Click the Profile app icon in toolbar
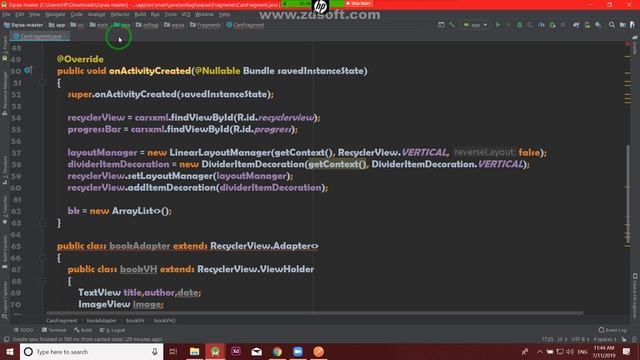Screen dimensions: 640x360 pyautogui.click(x=541, y=25)
